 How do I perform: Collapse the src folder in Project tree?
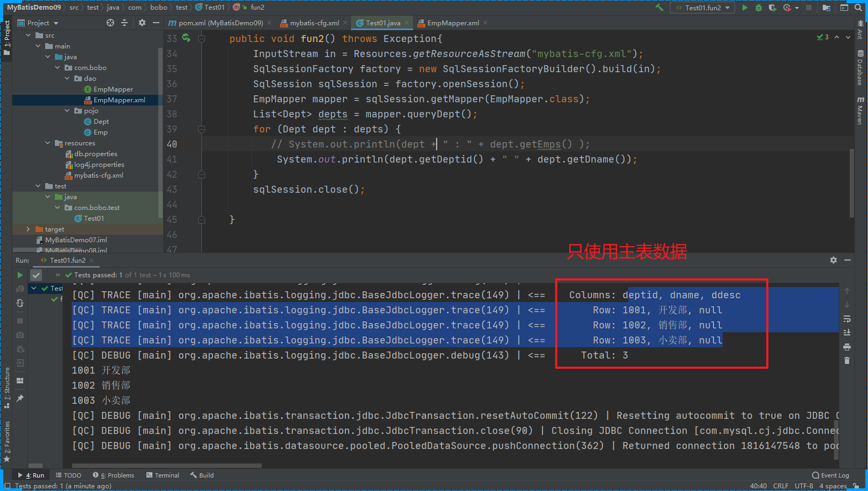tap(29, 35)
